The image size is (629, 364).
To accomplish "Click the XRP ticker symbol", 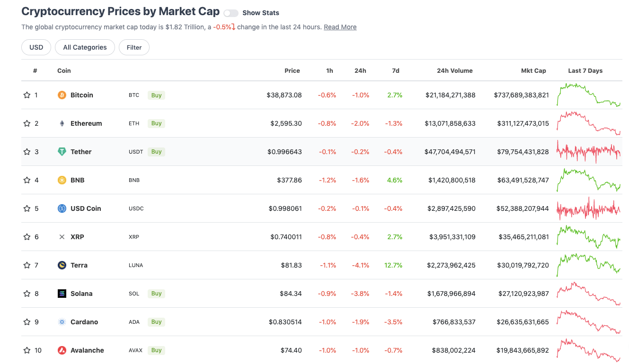I will click(134, 237).
